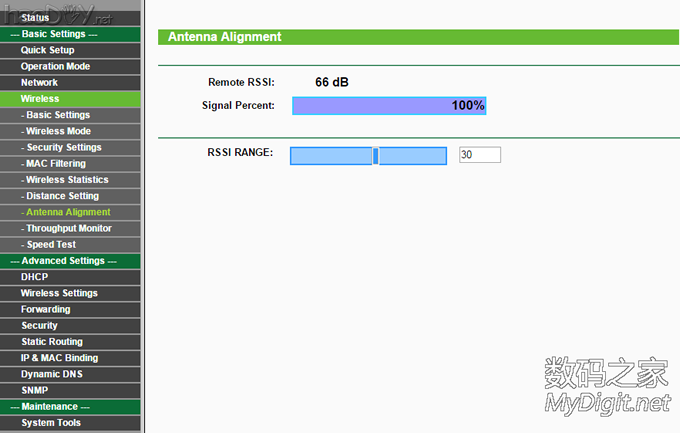View Wireless Statistics page

tap(65, 180)
